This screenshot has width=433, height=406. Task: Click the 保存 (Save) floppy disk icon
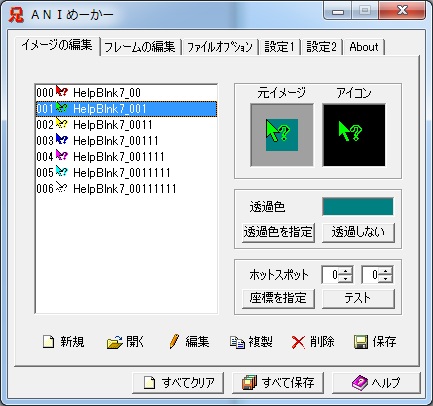point(361,342)
